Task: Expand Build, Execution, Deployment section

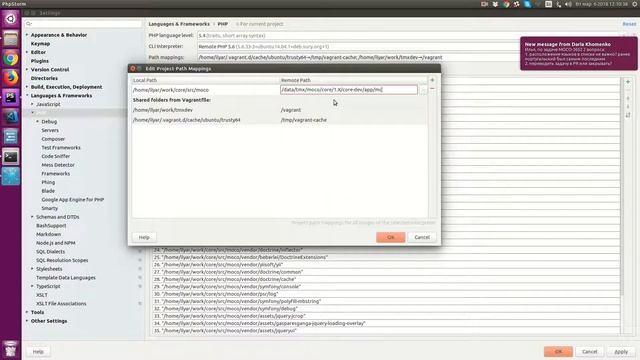Action: pos(27,87)
